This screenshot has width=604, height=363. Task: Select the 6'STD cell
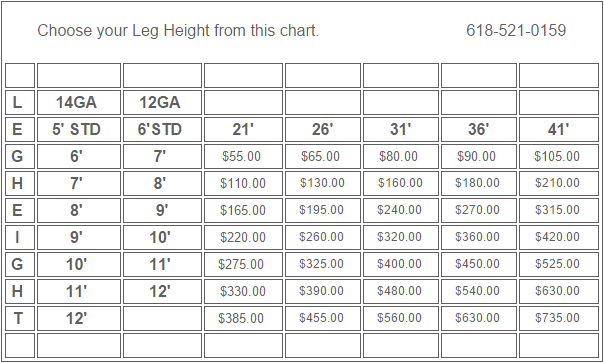click(162, 129)
